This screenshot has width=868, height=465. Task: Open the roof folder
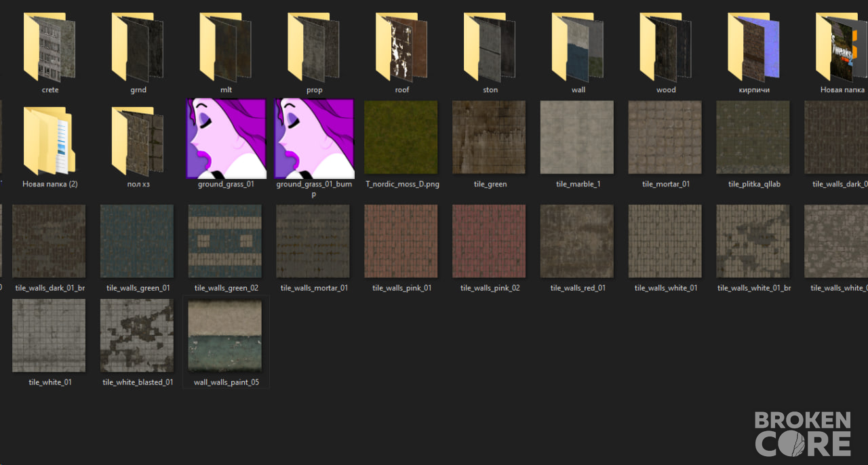point(402,47)
